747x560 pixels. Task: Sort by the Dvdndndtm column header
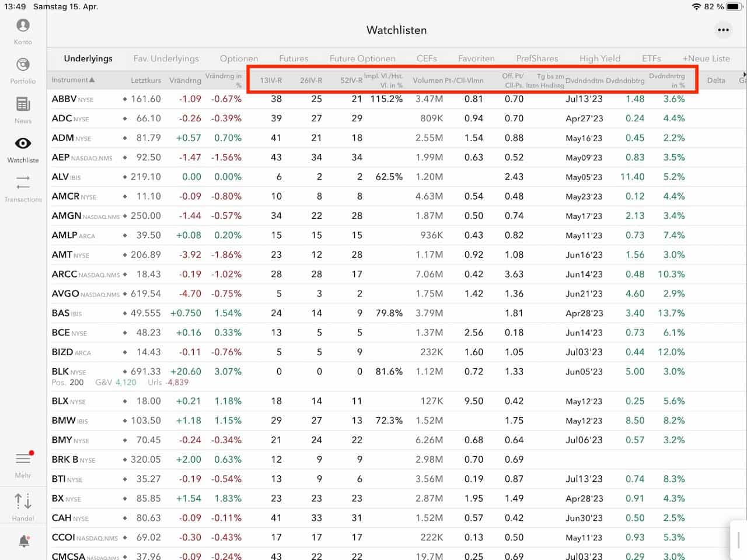point(584,80)
